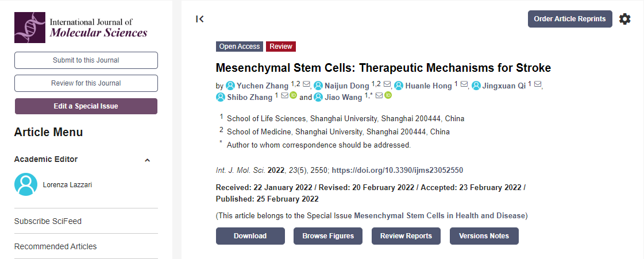Click the settings gear icon

click(x=624, y=19)
